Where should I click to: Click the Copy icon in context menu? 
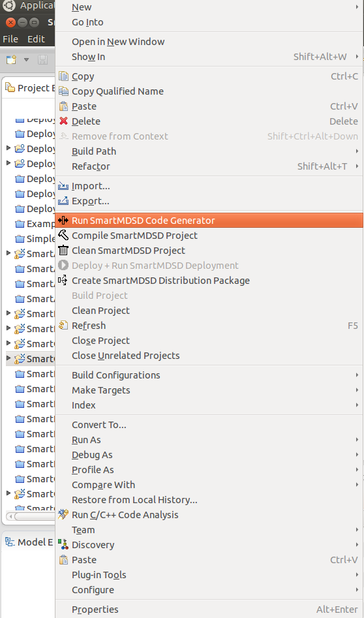pos(63,76)
